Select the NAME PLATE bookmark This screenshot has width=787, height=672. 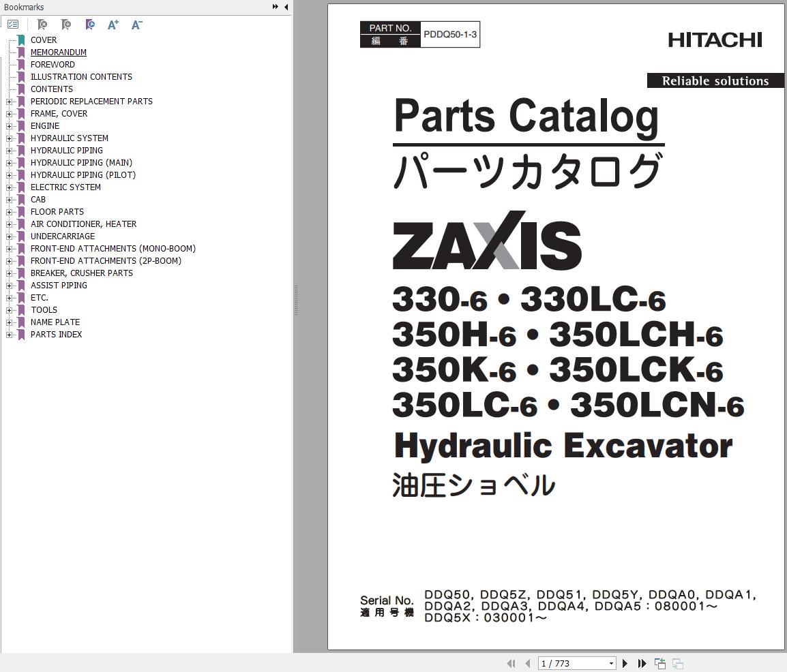[55, 322]
